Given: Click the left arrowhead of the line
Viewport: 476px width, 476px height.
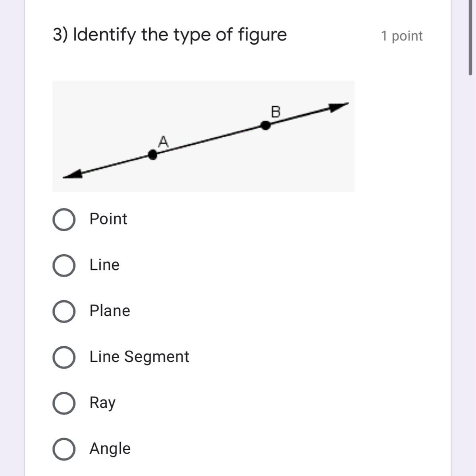Looking at the screenshot, I should point(73,175).
